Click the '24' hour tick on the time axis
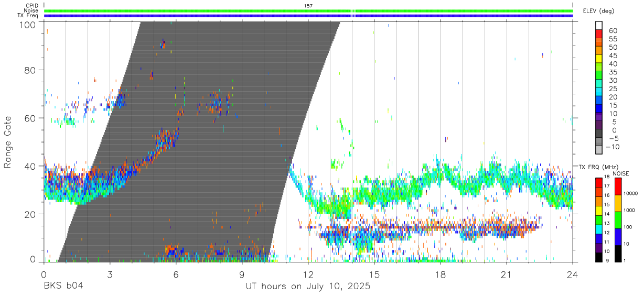This screenshot has height=297, width=644. point(573,274)
